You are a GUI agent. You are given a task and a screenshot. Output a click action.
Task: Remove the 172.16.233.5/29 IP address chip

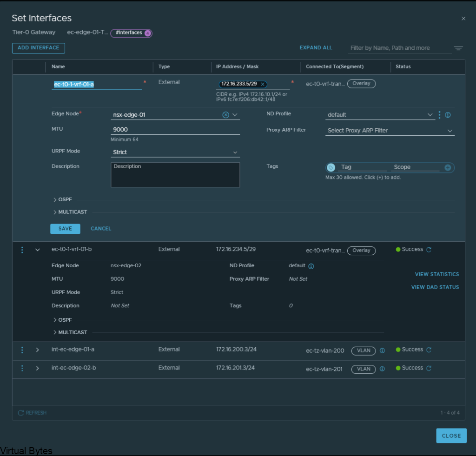point(263,84)
